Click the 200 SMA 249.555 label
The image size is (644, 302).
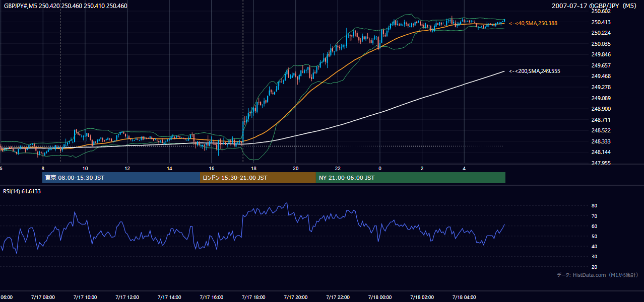(x=535, y=71)
